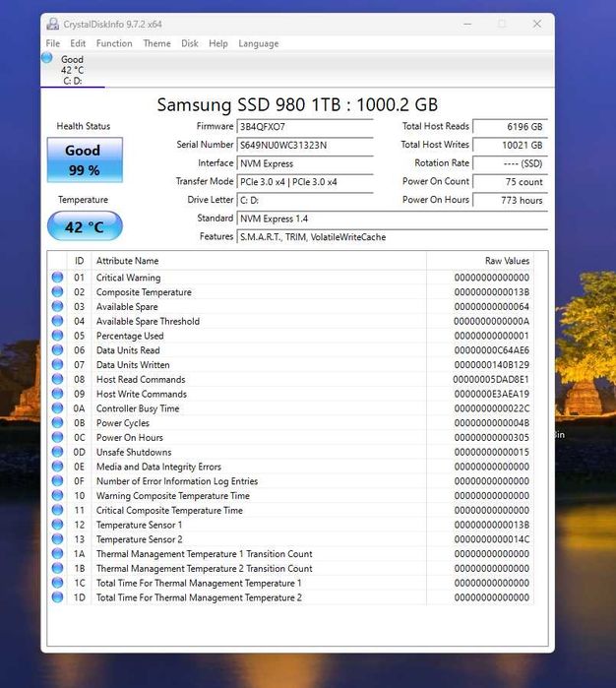Click the status orb for Host Write Commands

(57, 393)
